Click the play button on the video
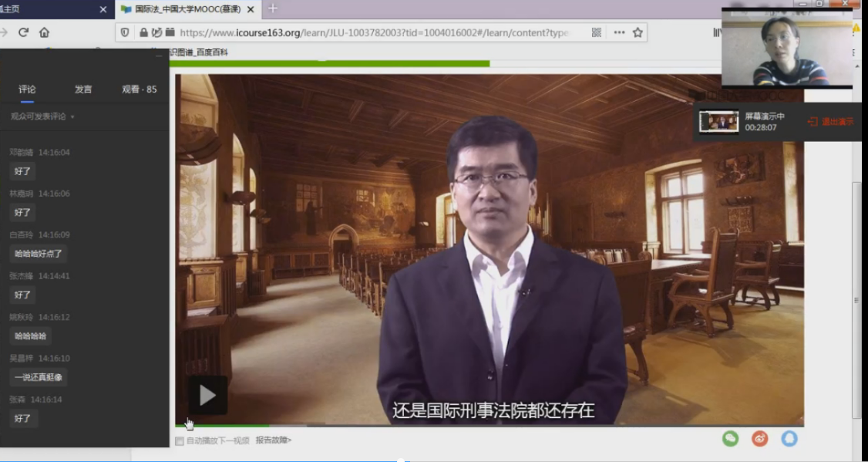Viewport: 868px width, 462px height. 207,396
